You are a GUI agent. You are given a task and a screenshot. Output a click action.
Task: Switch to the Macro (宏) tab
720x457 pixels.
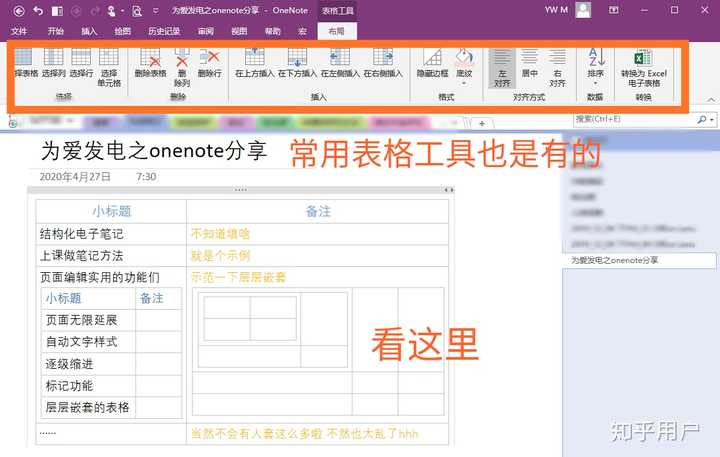pos(302,31)
